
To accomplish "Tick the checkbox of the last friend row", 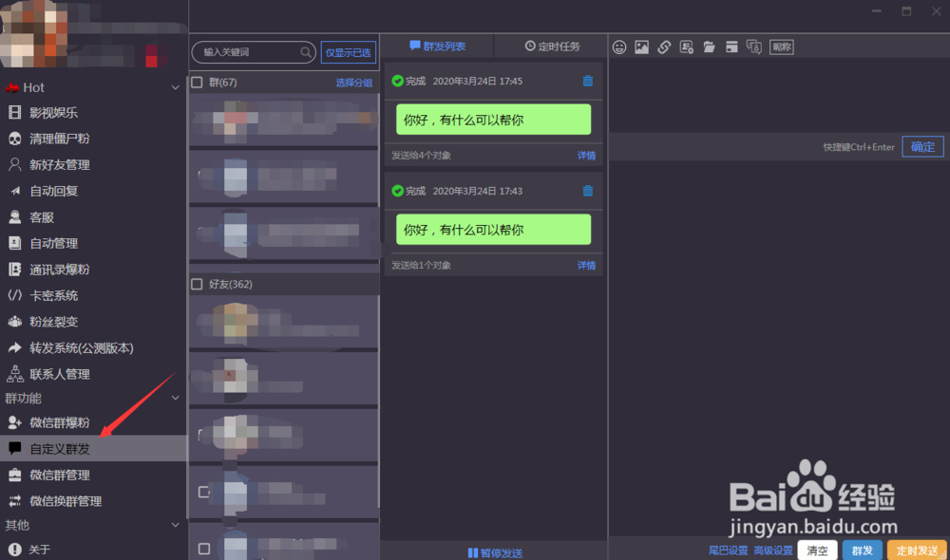I will 204,549.
